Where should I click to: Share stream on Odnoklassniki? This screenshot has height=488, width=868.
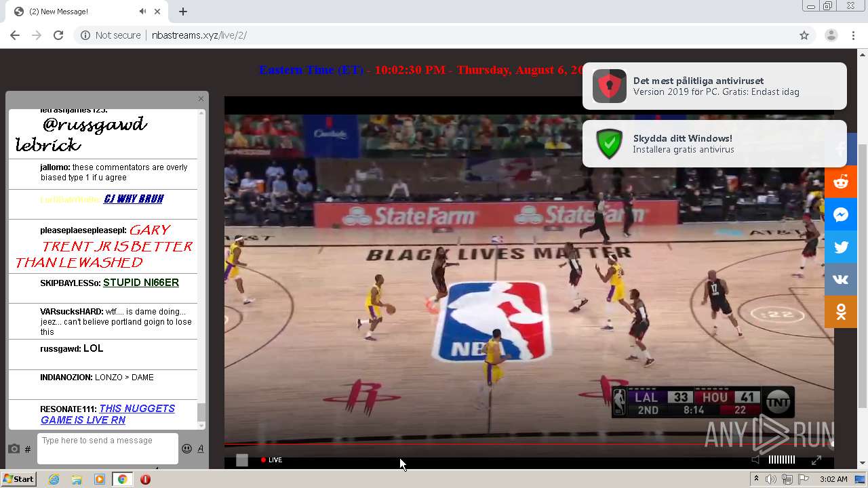click(841, 312)
